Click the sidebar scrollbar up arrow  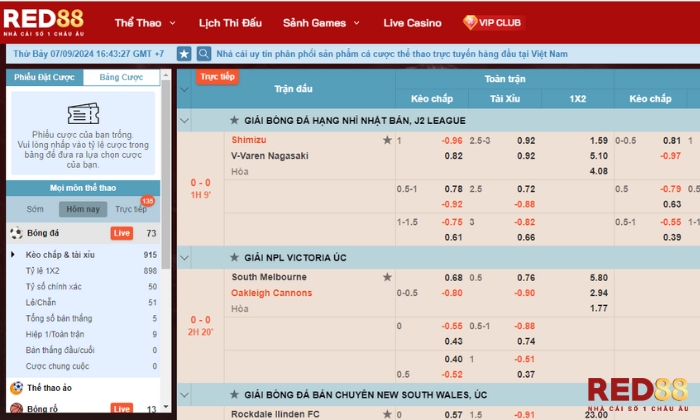166,75
